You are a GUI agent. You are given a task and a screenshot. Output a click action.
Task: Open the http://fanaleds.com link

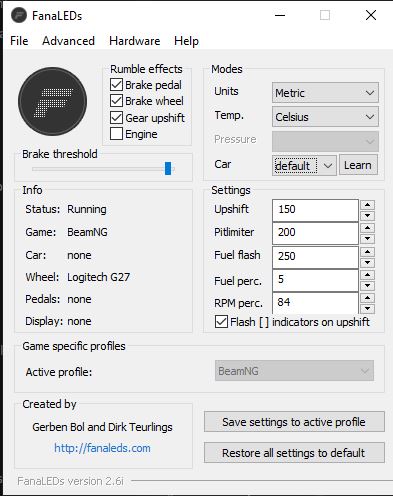point(102,448)
